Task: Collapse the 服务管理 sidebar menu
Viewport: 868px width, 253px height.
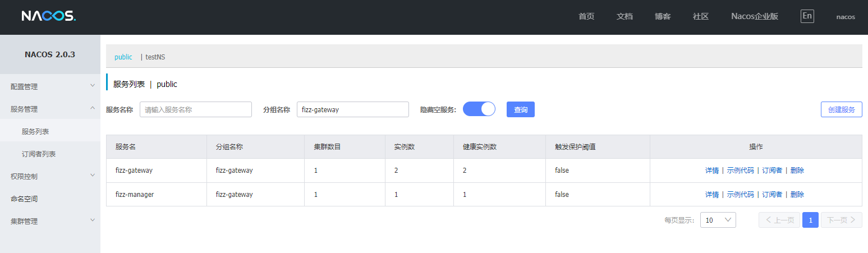Action: 50,109
